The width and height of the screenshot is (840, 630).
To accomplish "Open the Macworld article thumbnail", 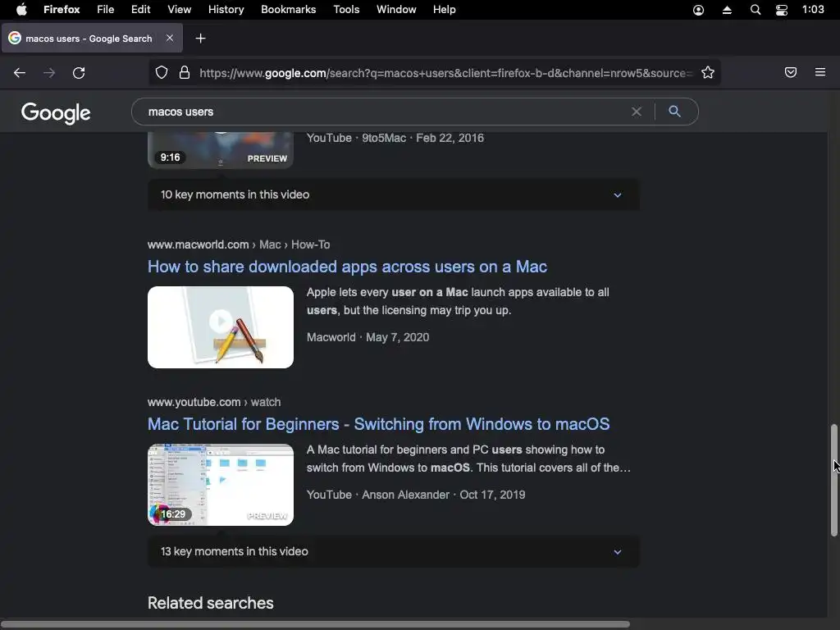I will 221,327.
